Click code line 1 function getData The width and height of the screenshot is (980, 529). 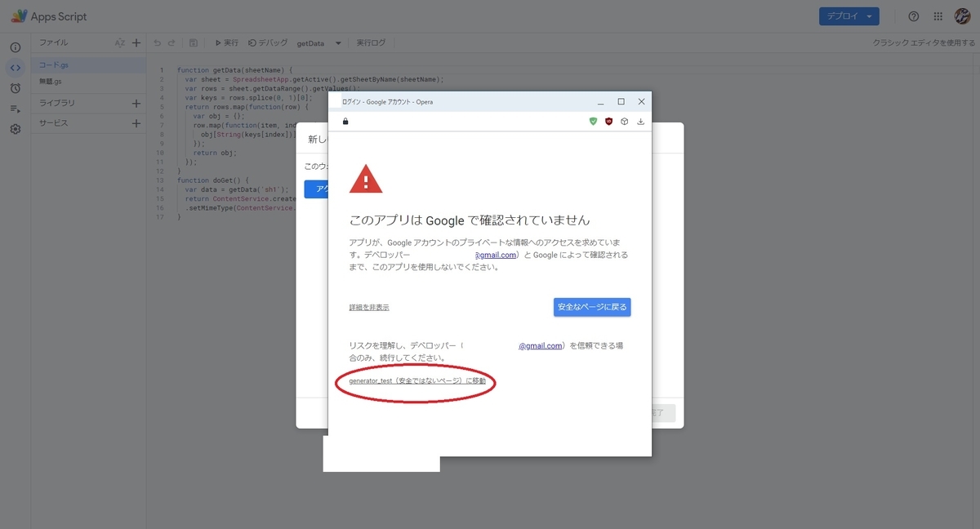click(x=234, y=70)
